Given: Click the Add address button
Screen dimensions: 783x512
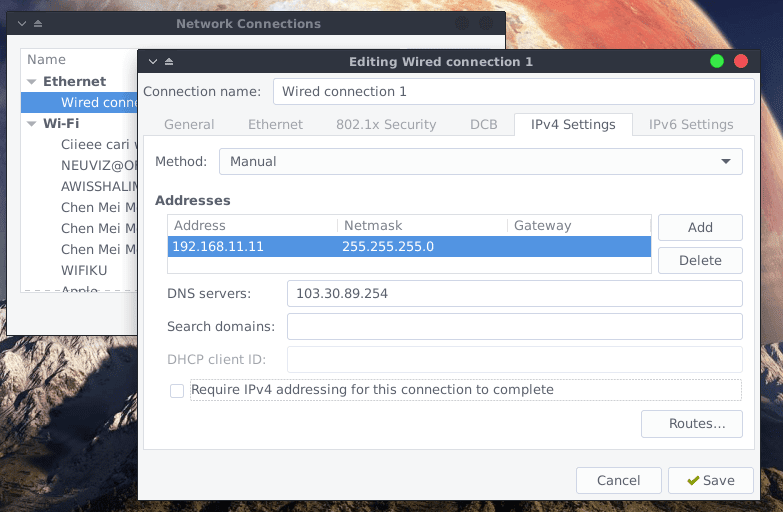Looking at the screenshot, I should (700, 227).
